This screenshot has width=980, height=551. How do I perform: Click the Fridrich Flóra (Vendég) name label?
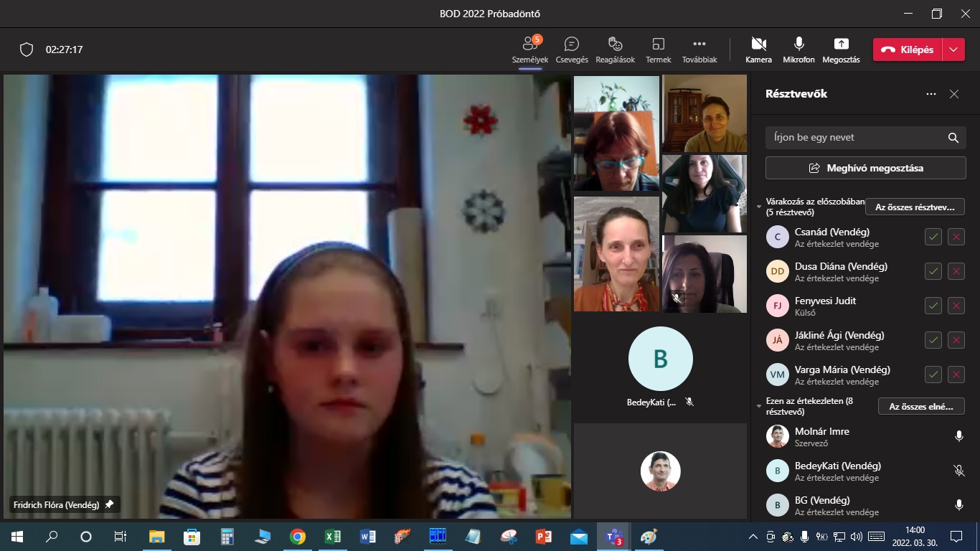coord(56,505)
